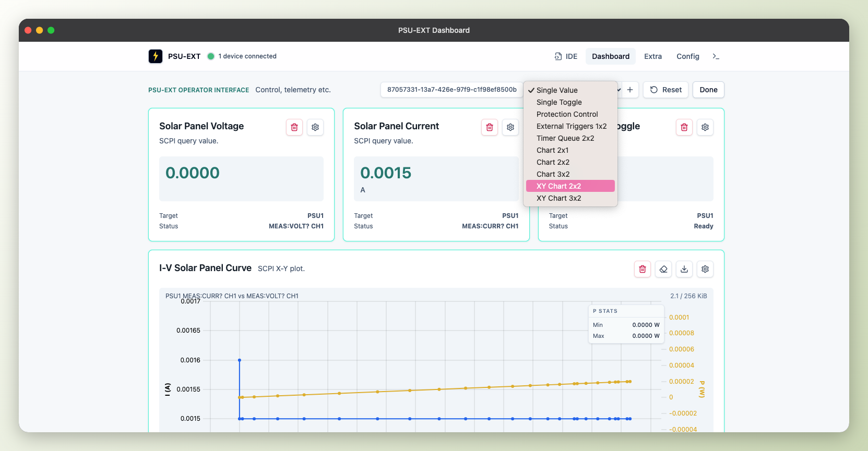Click the 2.1 / 256 KiB buffer label
This screenshot has height=451, width=868.
[688, 296]
